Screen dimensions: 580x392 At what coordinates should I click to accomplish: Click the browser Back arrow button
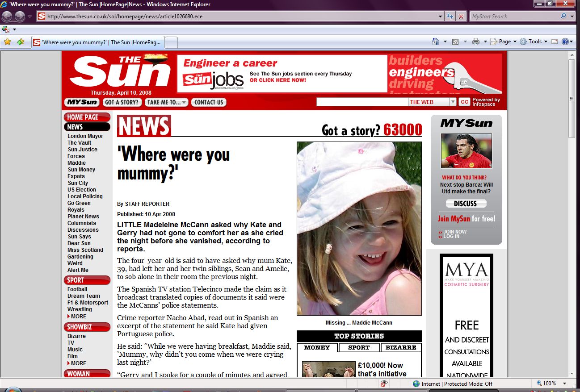[7, 17]
